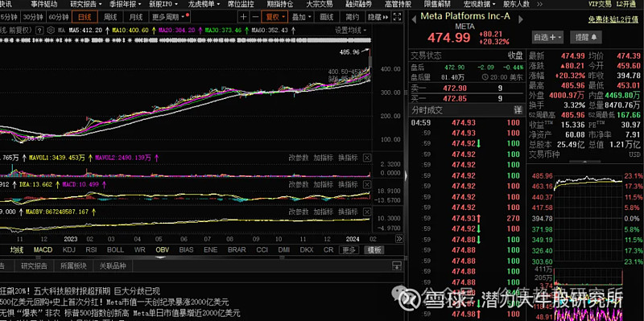Toggle MACD indicator
The image size is (644, 321).
pos(43,250)
